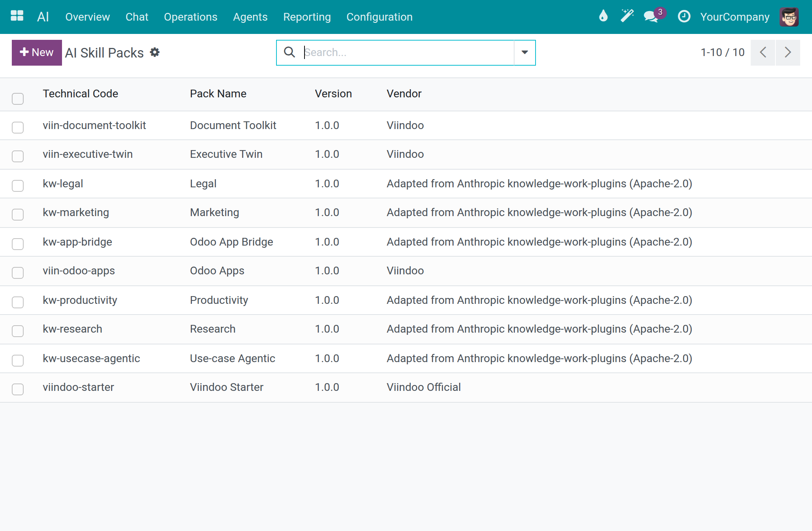
Task: Toggle the select-all header checkbox
Action: click(x=18, y=99)
